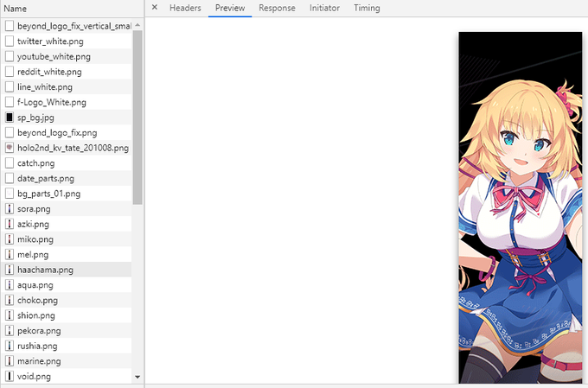Screen dimensions: 588x388
Task: Click the choko.png thumbnail icon
Action: (x=10, y=300)
